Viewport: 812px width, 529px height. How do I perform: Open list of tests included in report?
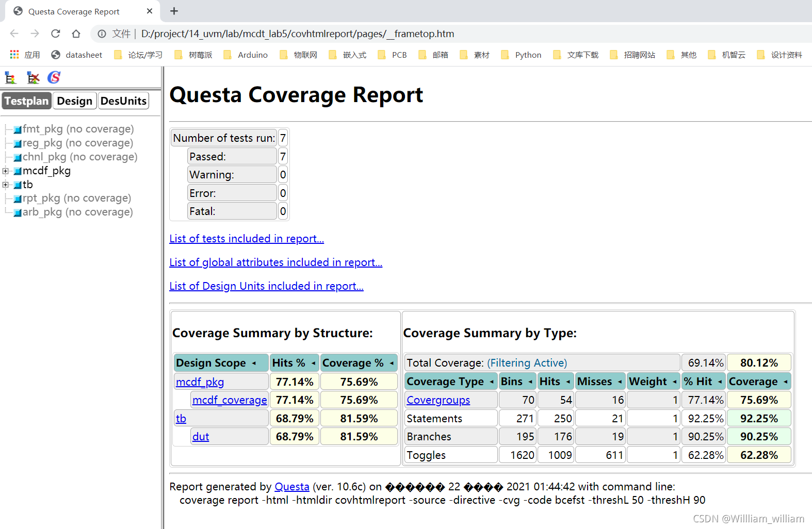click(247, 239)
